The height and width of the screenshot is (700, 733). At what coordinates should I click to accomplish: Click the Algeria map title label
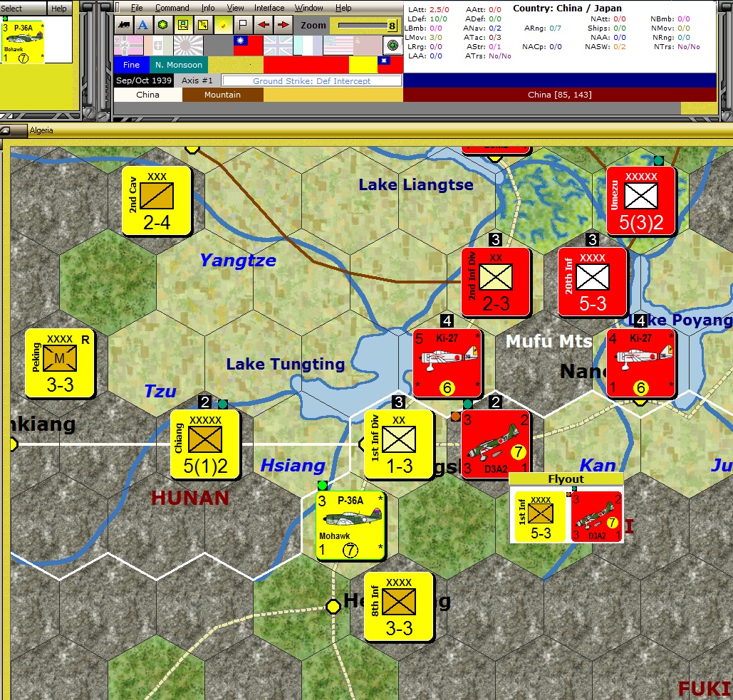41,130
